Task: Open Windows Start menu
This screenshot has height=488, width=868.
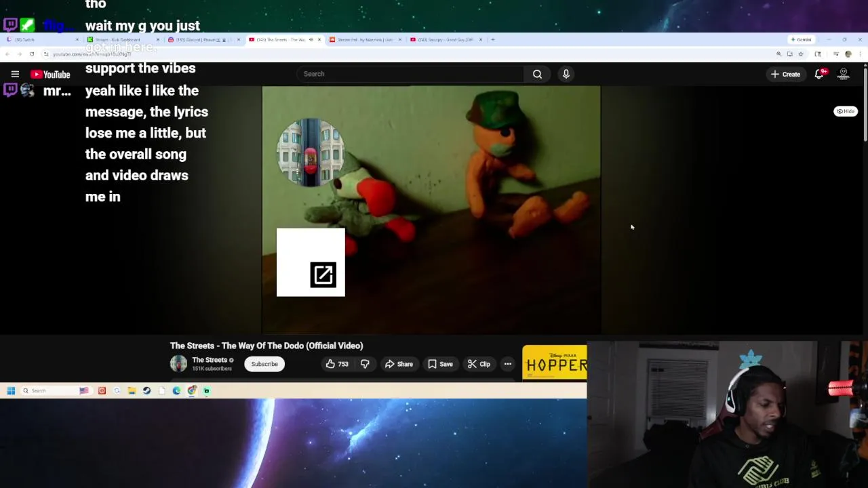Action: click(11, 390)
